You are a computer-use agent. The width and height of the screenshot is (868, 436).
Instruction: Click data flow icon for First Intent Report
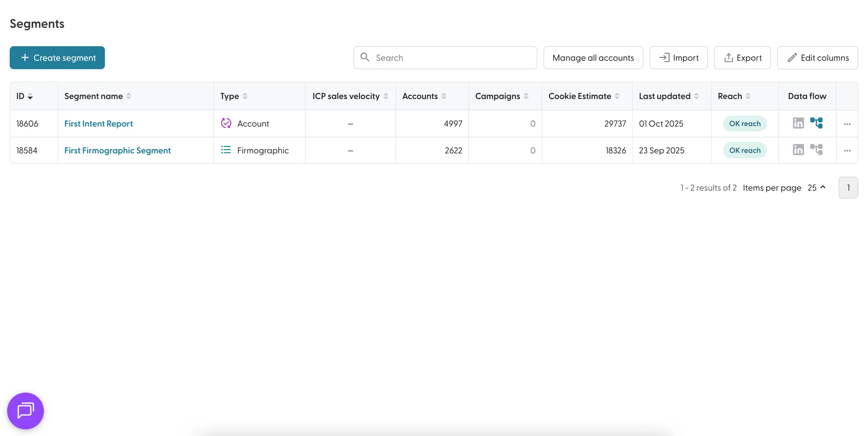(816, 123)
